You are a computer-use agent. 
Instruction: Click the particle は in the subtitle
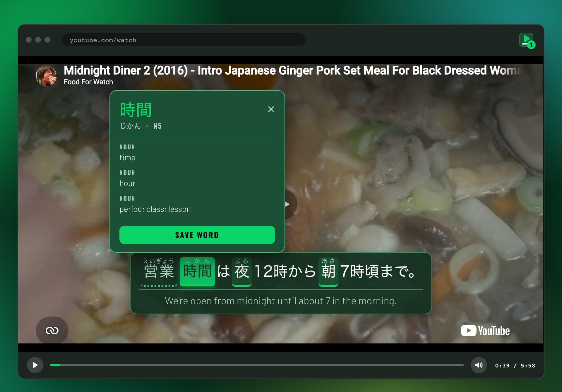(x=223, y=271)
